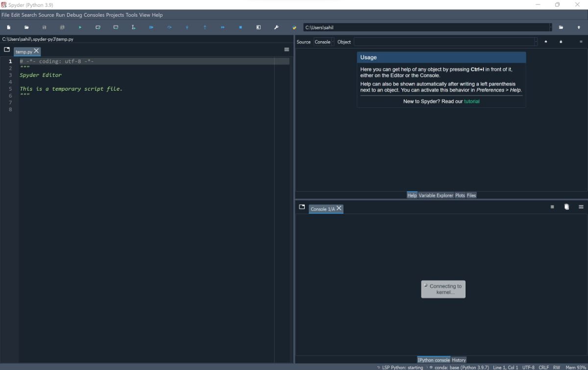Click the Mem 93% status bar indicator
This screenshot has height=370, width=588.
tap(576, 367)
